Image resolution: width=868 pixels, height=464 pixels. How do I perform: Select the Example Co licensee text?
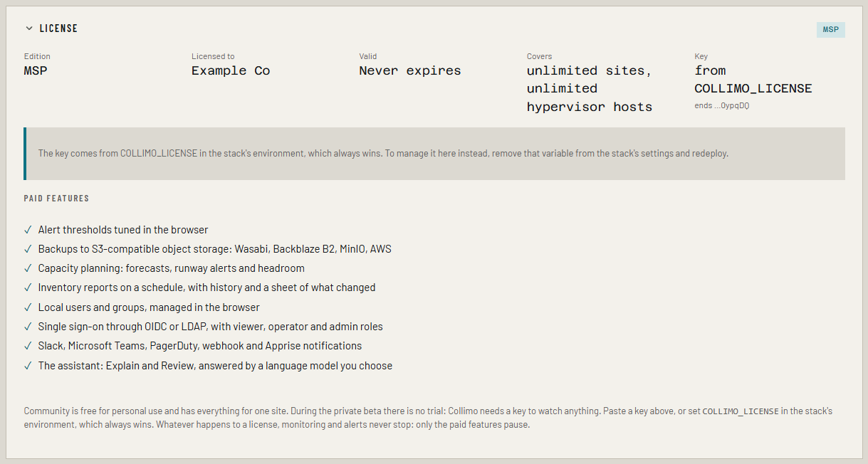point(231,70)
